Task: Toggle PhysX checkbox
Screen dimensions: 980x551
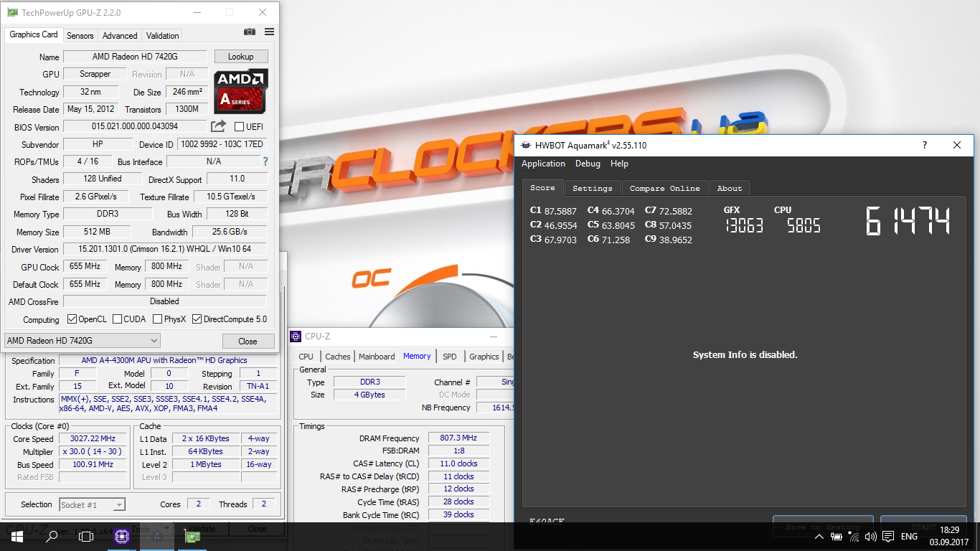Action: [157, 319]
